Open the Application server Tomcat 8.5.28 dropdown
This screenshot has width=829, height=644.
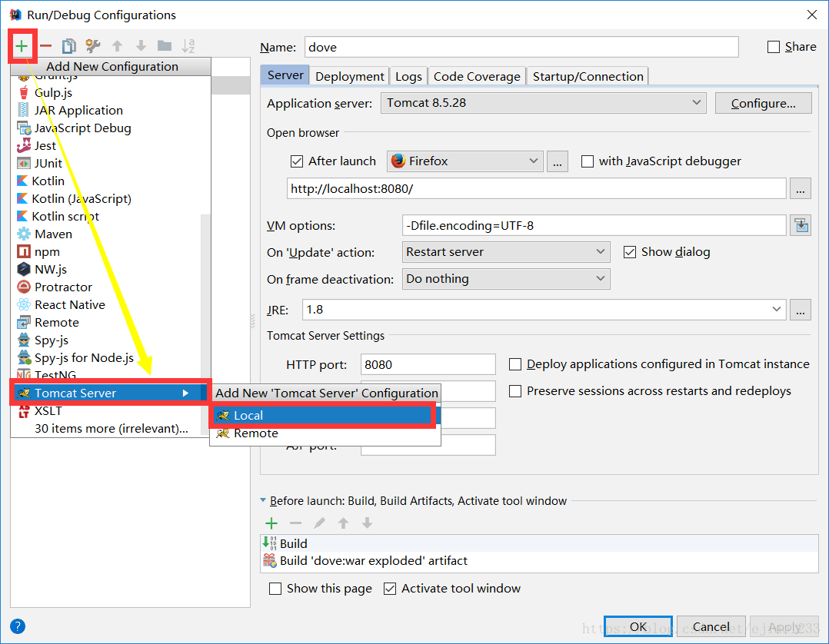point(544,103)
